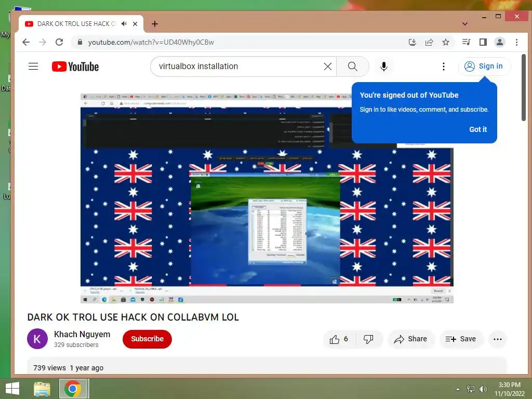Dismiss the tooltip with Got it
Viewport: 532px width, 399px height.
[478, 129]
